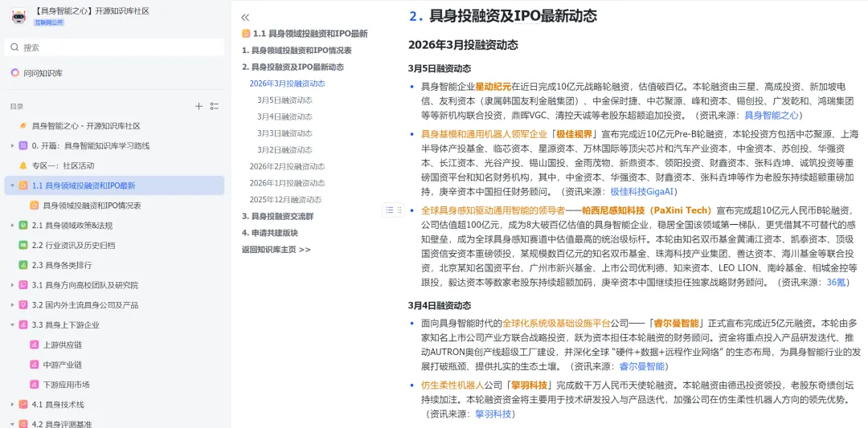Click green icon of 2.2 行业资讯及历史归档
This screenshot has width=868, height=428.
click(23, 246)
